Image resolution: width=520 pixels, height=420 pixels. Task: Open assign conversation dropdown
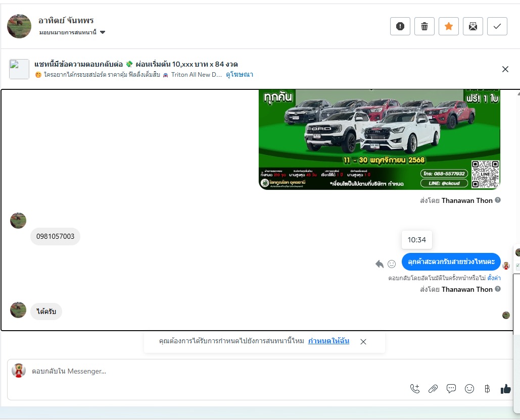click(x=72, y=32)
